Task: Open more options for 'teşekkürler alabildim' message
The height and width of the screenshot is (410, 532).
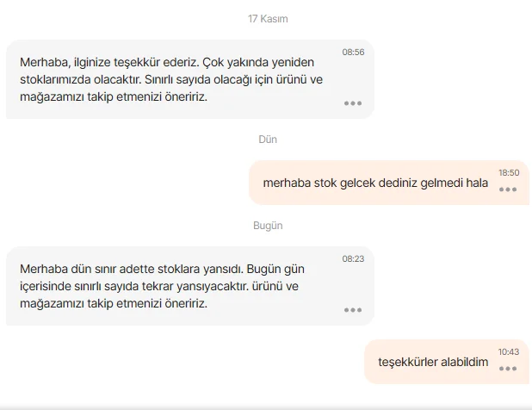Action: 508,368
